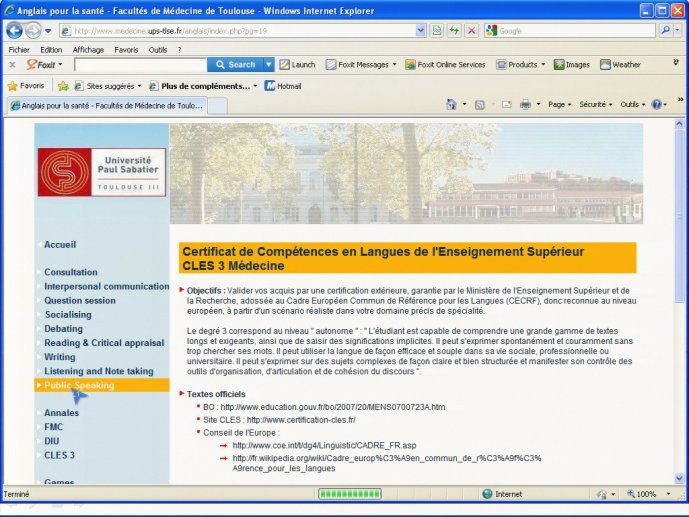
Task: Open Foxit Messages dropdown
Action: pos(361,65)
